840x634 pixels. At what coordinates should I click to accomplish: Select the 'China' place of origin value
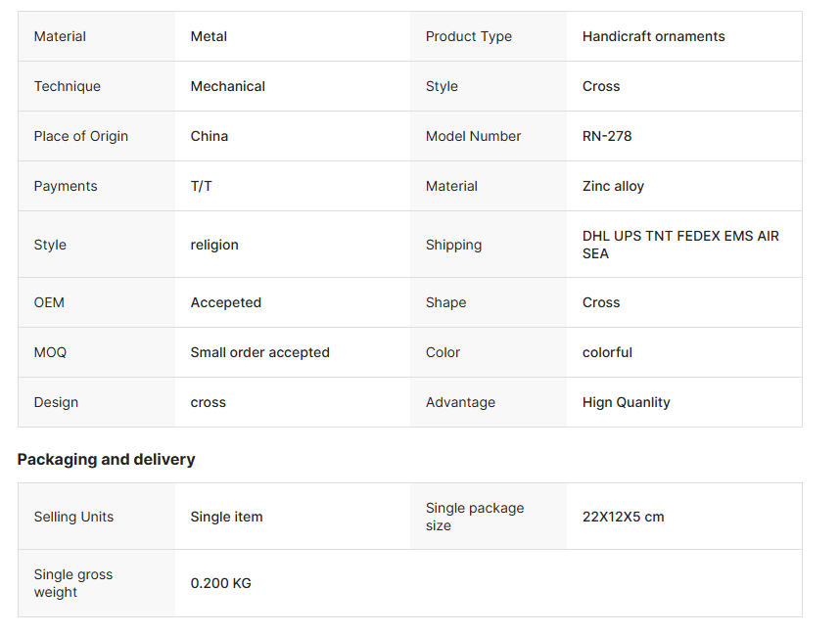coord(210,136)
